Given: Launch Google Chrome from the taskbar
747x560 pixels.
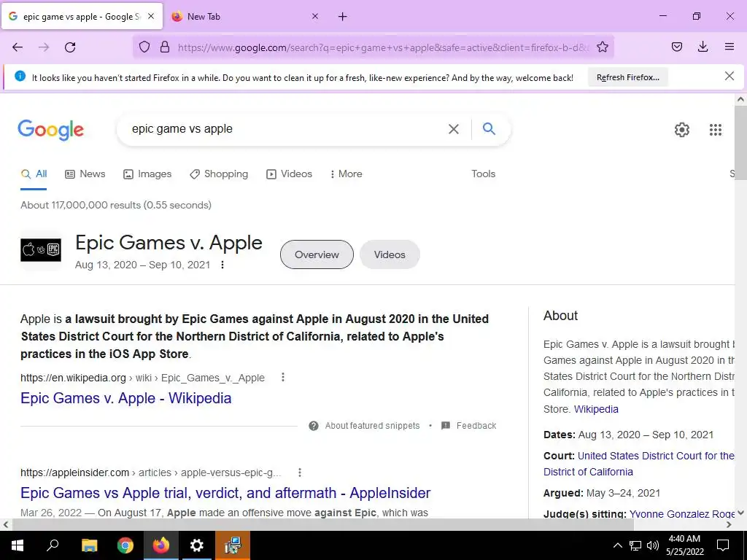Looking at the screenshot, I should (125, 545).
